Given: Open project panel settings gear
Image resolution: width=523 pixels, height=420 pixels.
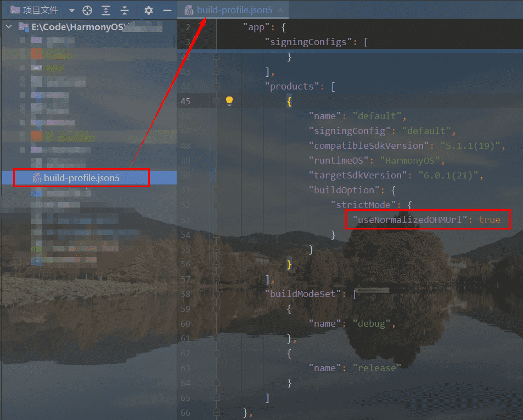Looking at the screenshot, I should point(148,10).
